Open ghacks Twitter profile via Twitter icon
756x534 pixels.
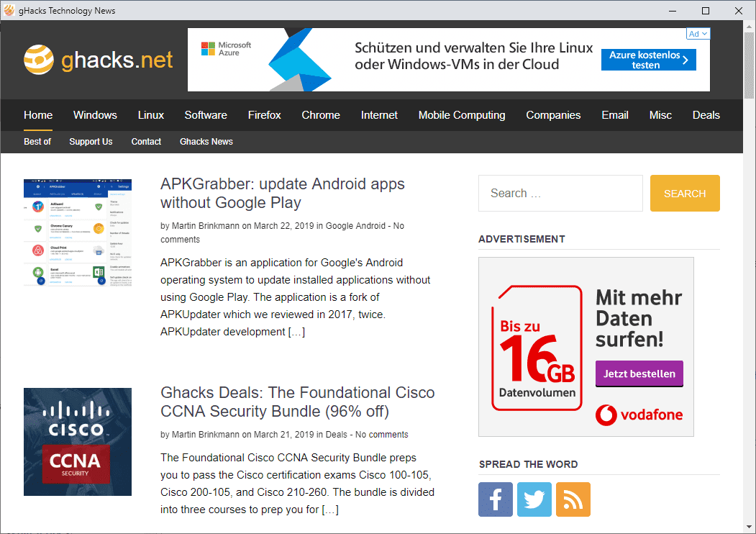coord(534,499)
